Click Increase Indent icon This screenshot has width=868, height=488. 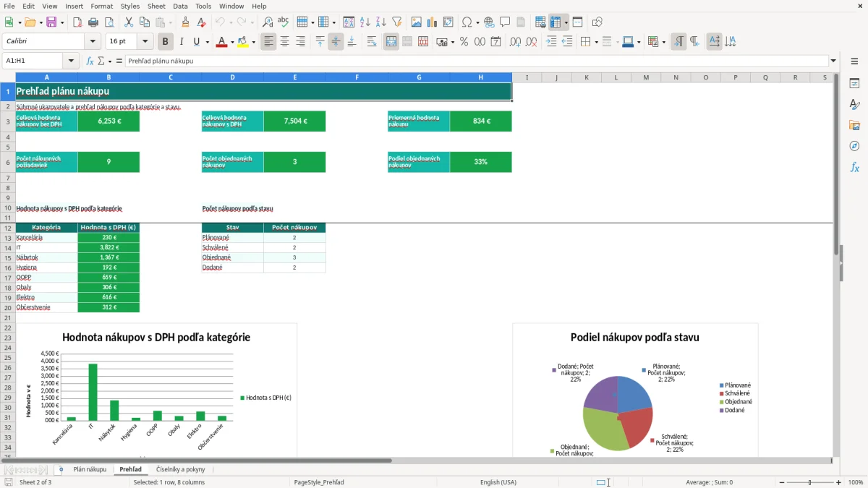[551, 42]
